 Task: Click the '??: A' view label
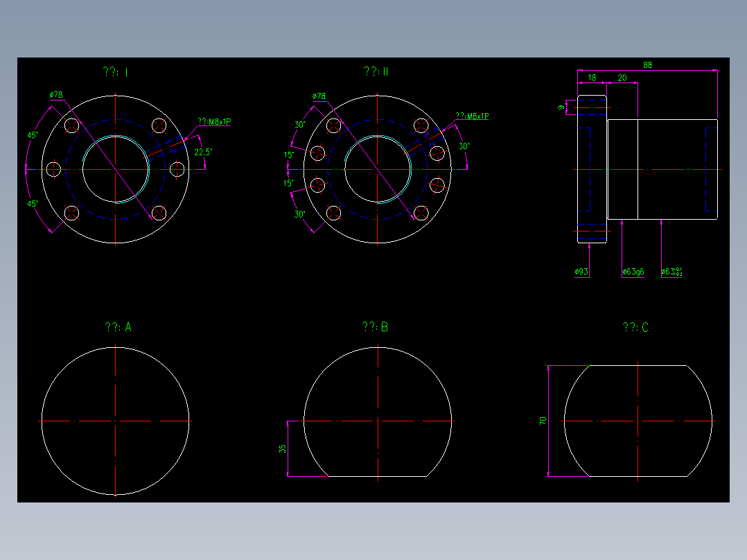pyautogui.click(x=118, y=327)
